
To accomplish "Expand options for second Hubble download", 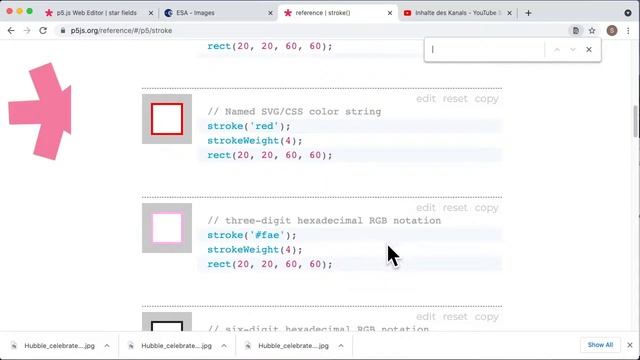I will (224, 346).
